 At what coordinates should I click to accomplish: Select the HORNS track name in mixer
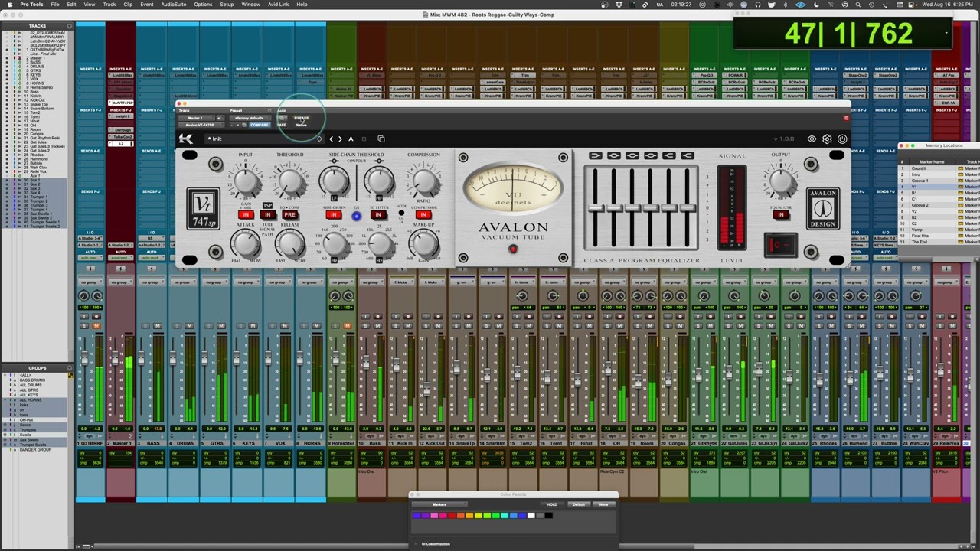(x=312, y=443)
